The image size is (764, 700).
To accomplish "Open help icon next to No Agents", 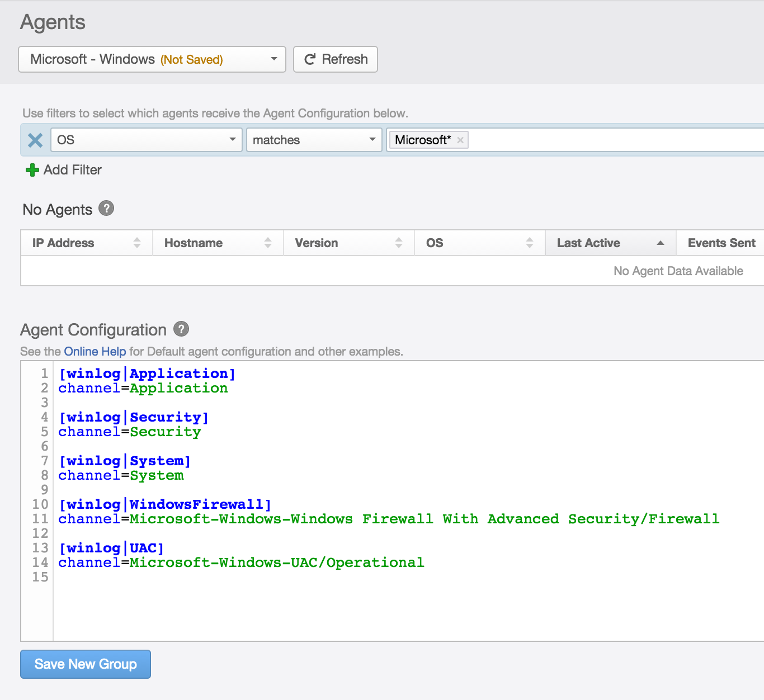I will 106,209.
